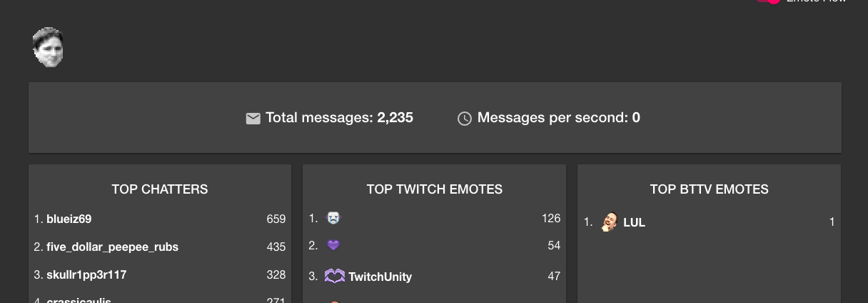Click the TOP TWITCH EMOTES heading

point(435,189)
